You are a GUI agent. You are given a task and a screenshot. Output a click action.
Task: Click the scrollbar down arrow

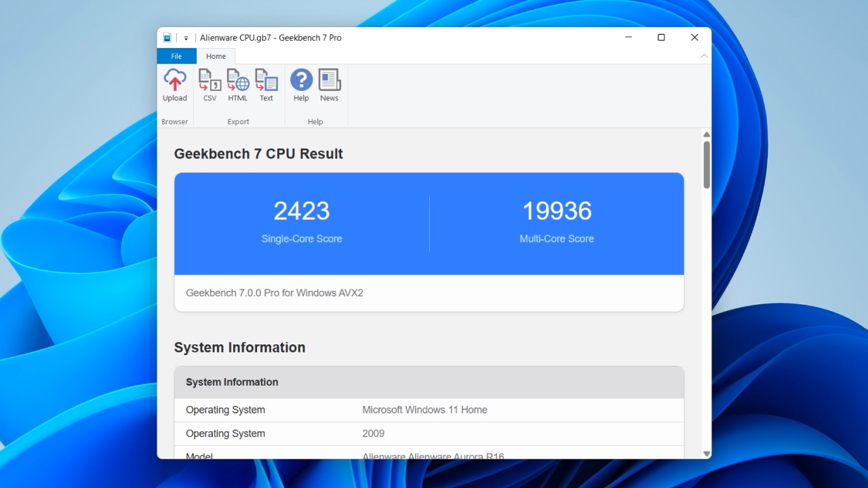click(x=707, y=454)
